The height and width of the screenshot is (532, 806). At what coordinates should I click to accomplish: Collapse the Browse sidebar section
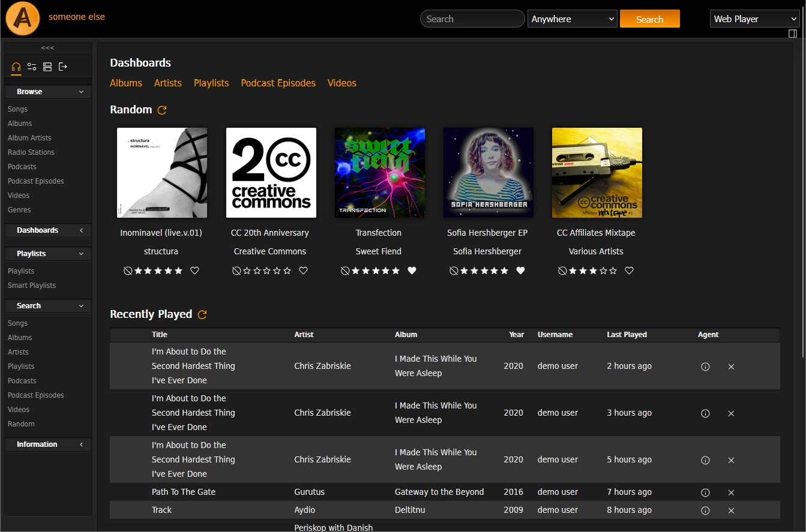click(48, 92)
